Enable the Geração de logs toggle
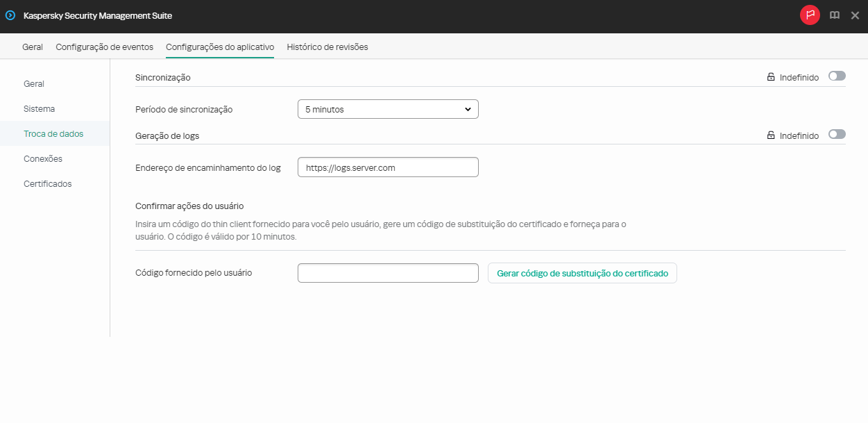 [837, 135]
